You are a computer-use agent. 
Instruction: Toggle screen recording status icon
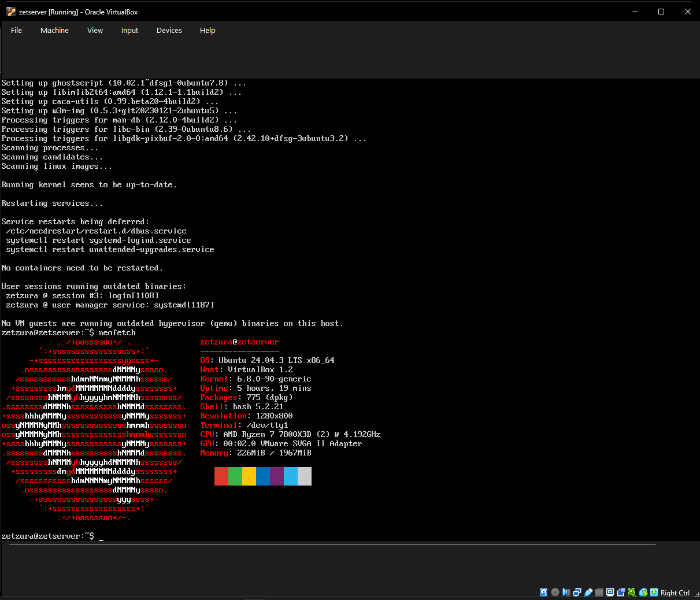[620, 592]
